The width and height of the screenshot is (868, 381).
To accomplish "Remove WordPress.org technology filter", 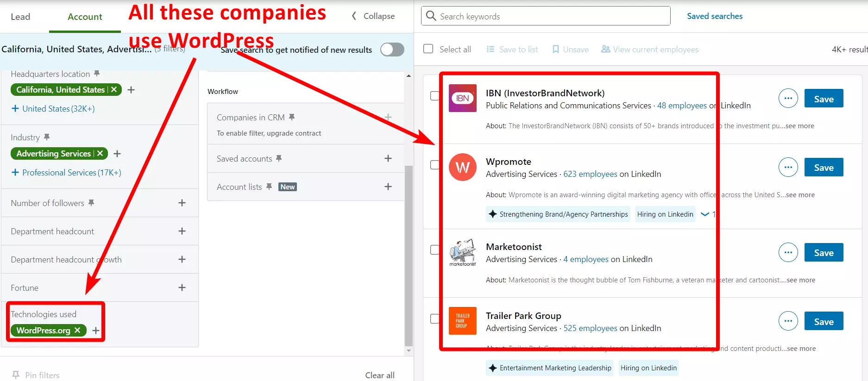I will coord(77,330).
